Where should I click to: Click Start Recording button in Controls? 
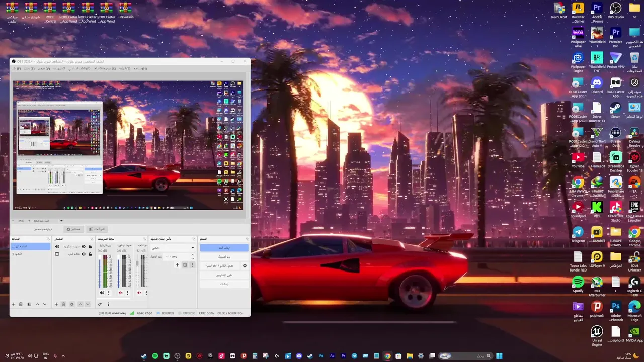click(224, 257)
